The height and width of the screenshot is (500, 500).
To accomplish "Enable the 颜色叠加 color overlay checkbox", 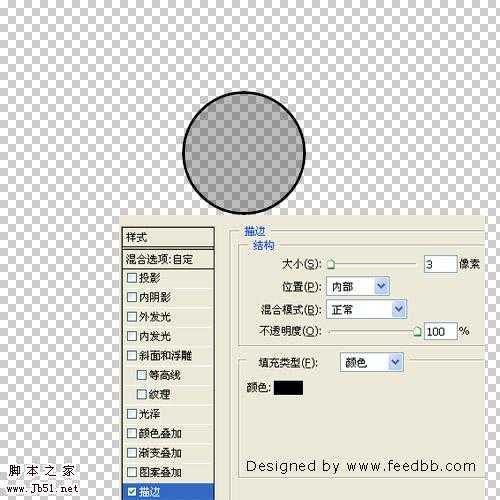I will pyautogui.click(x=132, y=433).
